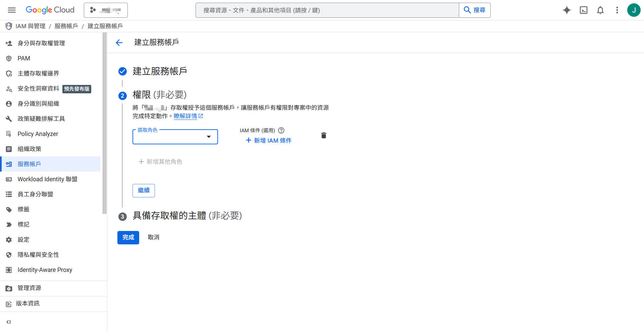The height and width of the screenshot is (332, 644).
Task: Click the search resources input field
Action: coord(327,10)
